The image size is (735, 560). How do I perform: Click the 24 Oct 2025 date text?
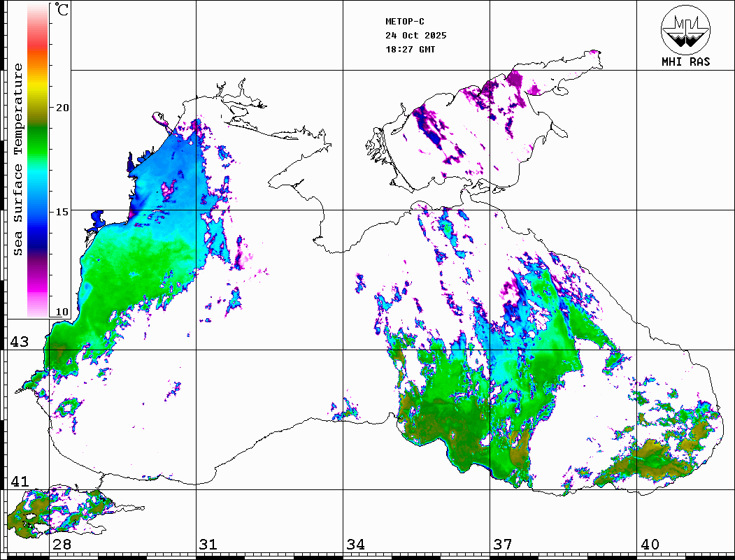click(x=415, y=36)
